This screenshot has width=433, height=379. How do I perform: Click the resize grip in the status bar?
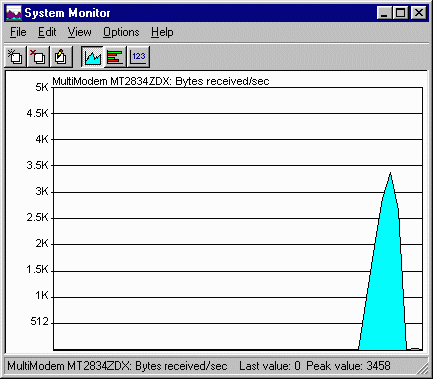point(422,368)
